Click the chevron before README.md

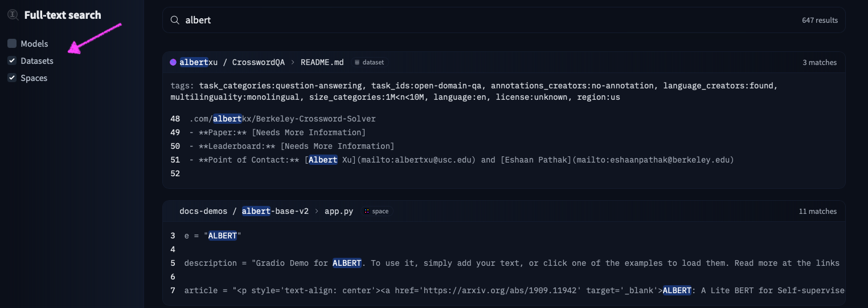pos(293,62)
